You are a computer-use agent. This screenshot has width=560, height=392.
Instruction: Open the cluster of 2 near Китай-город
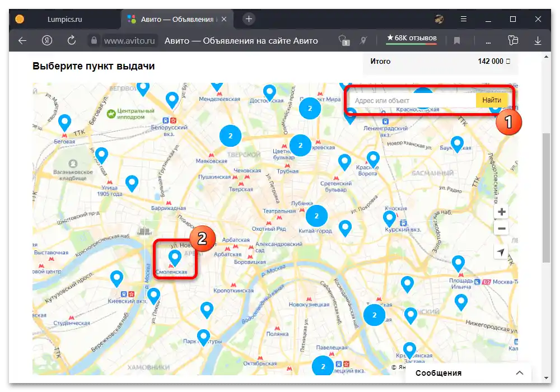coord(316,216)
